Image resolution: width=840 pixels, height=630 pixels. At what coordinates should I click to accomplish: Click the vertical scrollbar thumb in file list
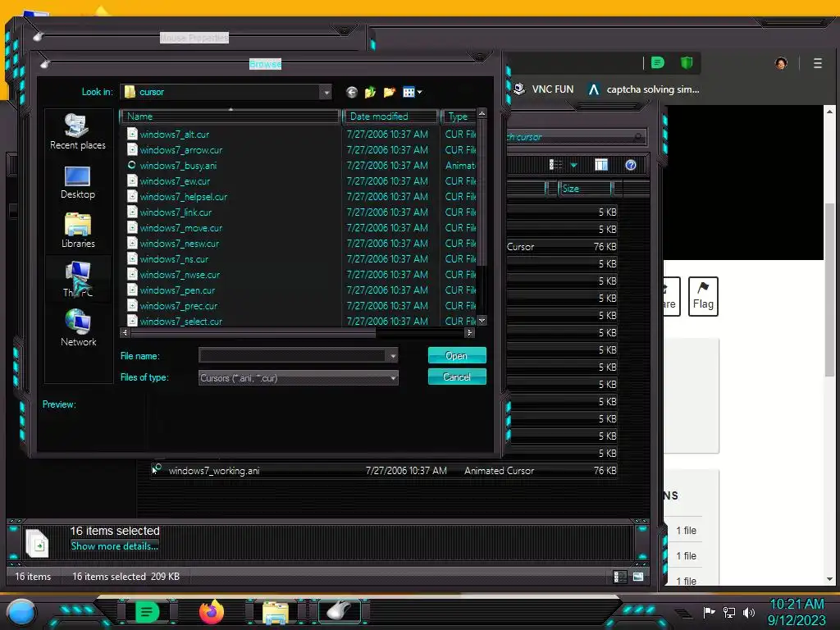(x=482, y=193)
